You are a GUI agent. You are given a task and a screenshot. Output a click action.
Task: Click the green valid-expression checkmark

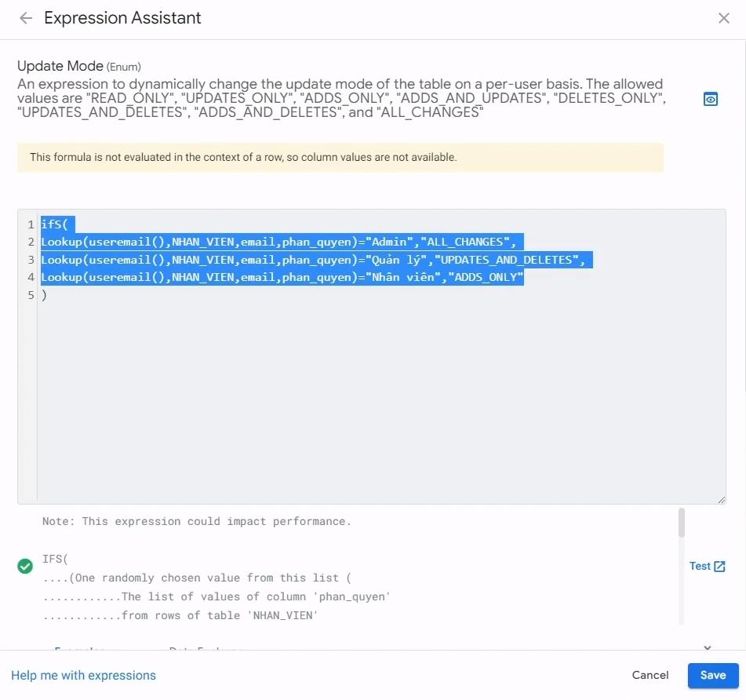[26, 566]
